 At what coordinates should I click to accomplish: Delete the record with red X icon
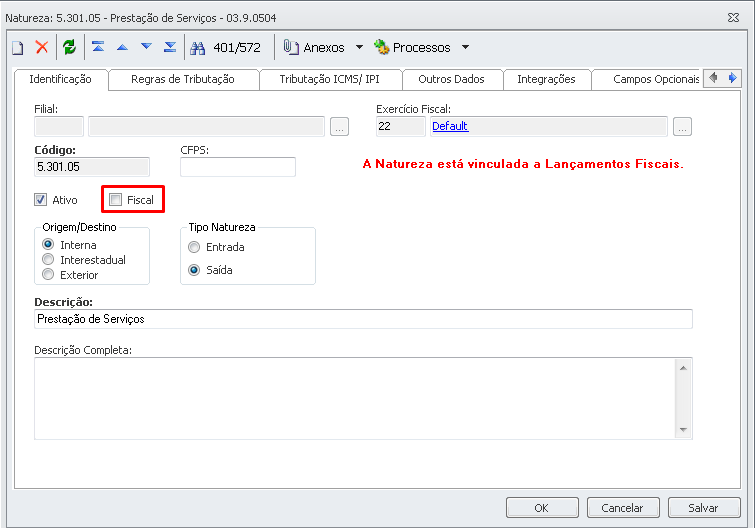(x=42, y=47)
